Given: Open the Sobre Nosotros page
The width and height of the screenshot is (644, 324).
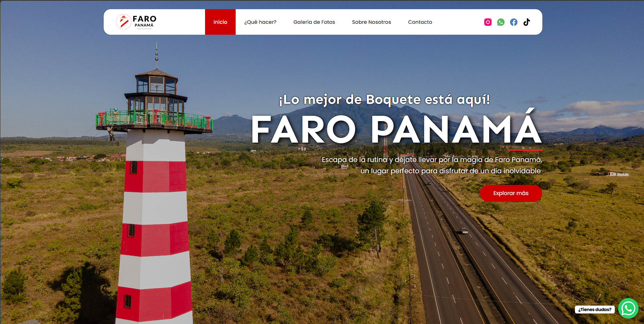Looking at the screenshot, I should 372,22.
